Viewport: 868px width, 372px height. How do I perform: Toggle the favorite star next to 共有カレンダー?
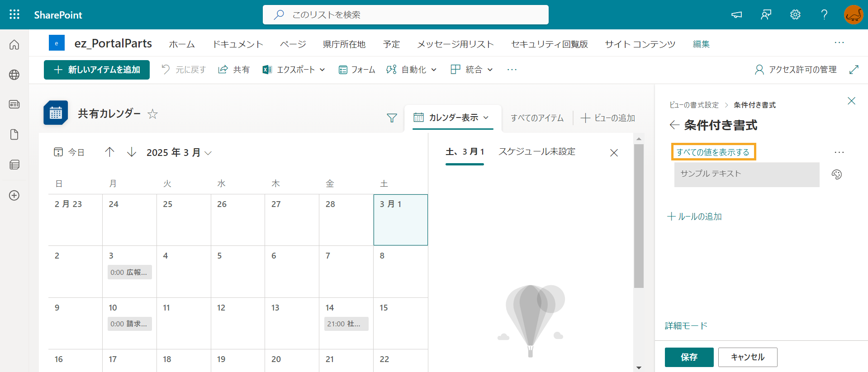pos(152,114)
